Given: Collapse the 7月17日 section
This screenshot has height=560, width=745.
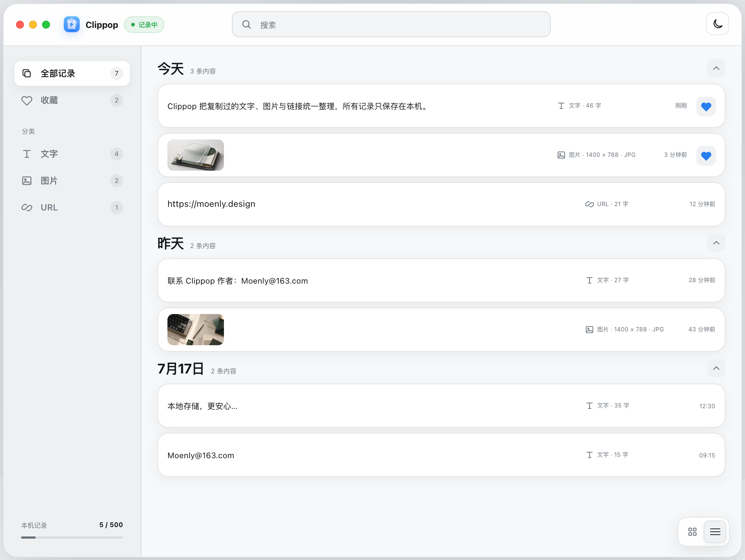Looking at the screenshot, I should (x=716, y=368).
